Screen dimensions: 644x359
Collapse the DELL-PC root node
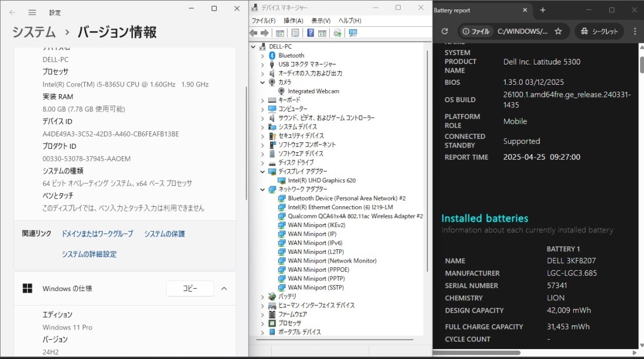(x=253, y=46)
